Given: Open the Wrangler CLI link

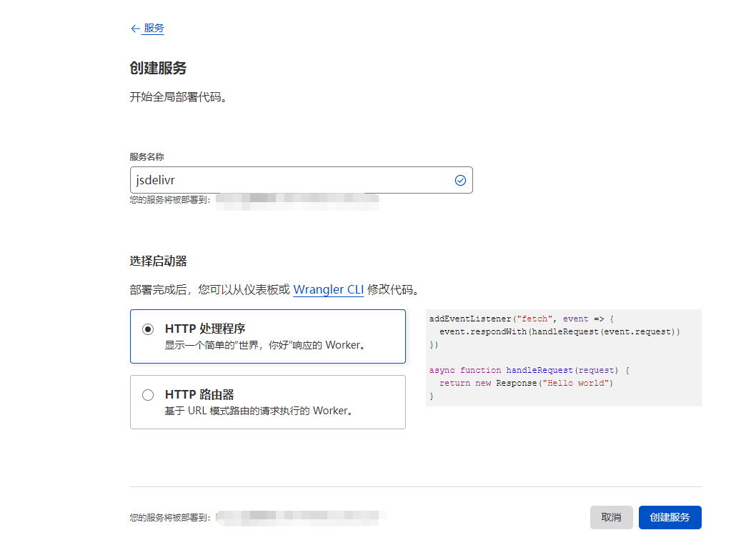Looking at the screenshot, I should pos(328,289).
